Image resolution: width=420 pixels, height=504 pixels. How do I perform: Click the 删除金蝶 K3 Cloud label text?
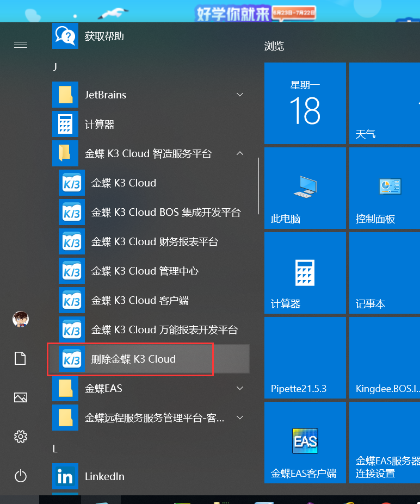pyautogui.click(x=133, y=359)
